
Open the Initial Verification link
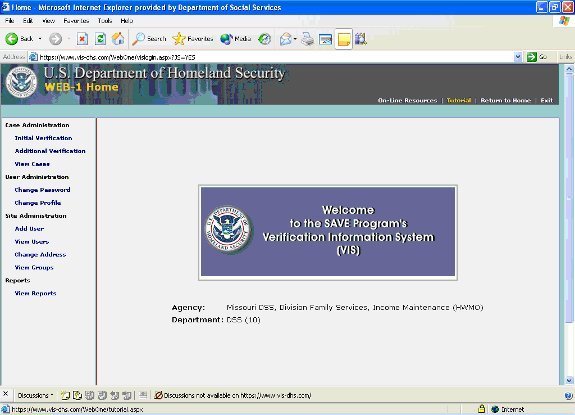[x=43, y=138]
